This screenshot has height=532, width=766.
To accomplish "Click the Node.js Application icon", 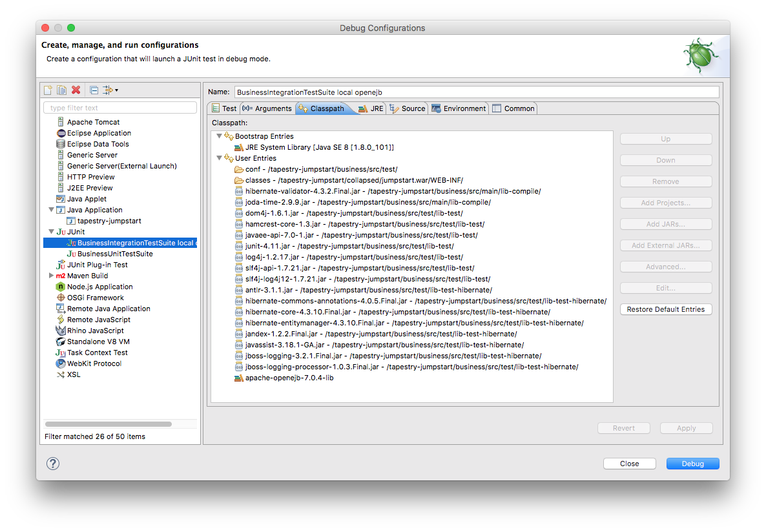I will [x=61, y=287].
